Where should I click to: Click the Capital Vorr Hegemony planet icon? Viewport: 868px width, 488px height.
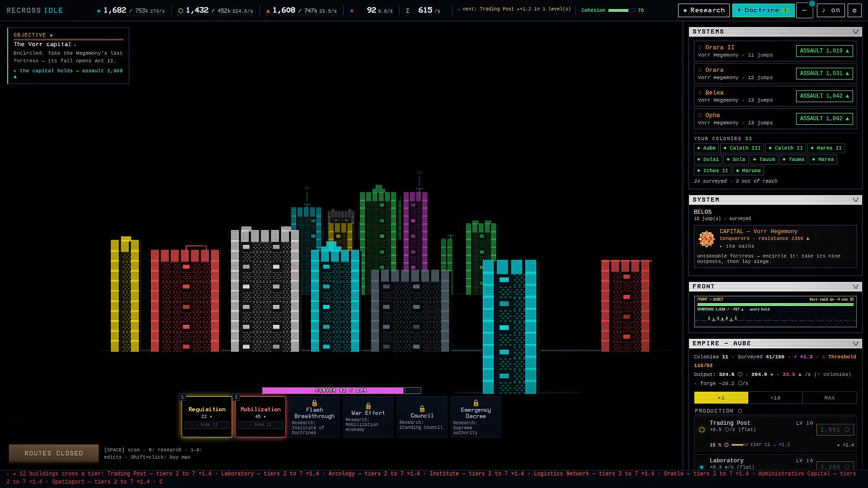tap(706, 239)
